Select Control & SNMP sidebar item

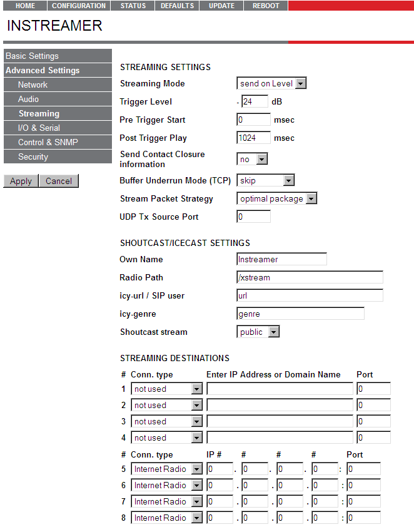[48, 142]
